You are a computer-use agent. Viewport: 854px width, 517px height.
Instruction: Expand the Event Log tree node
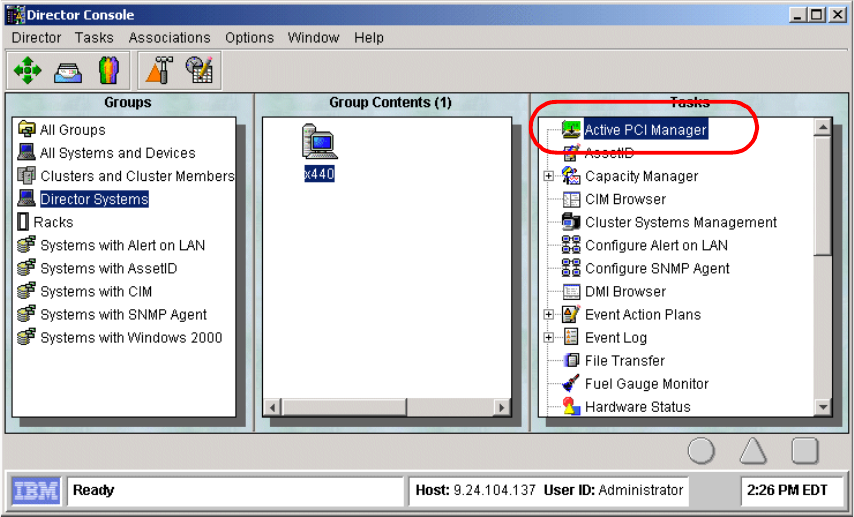click(x=548, y=338)
